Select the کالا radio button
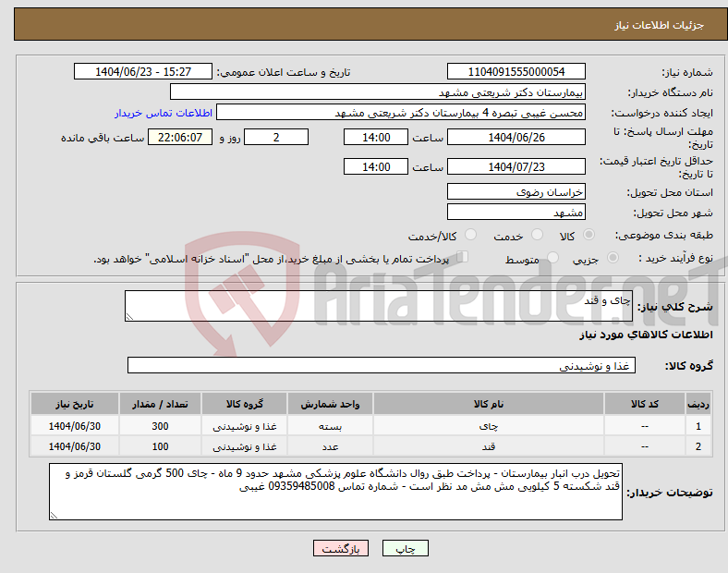The width and height of the screenshot is (728, 573). click(588, 235)
